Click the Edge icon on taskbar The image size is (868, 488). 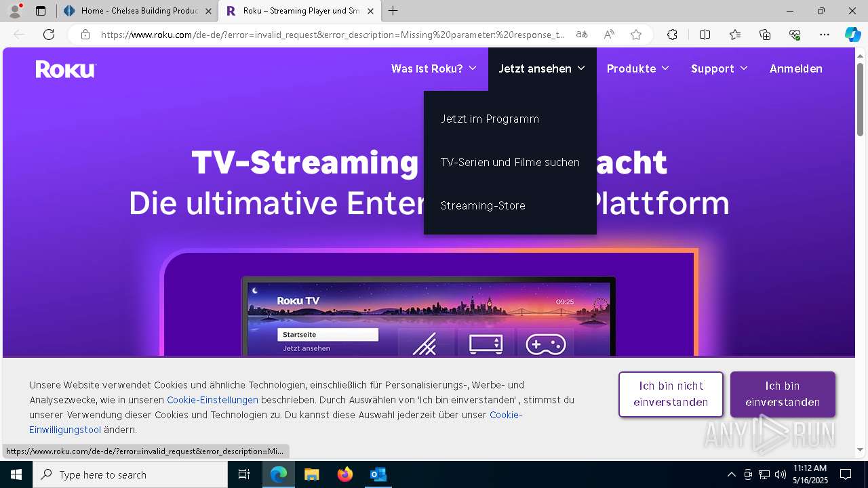pyautogui.click(x=279, y=474)
